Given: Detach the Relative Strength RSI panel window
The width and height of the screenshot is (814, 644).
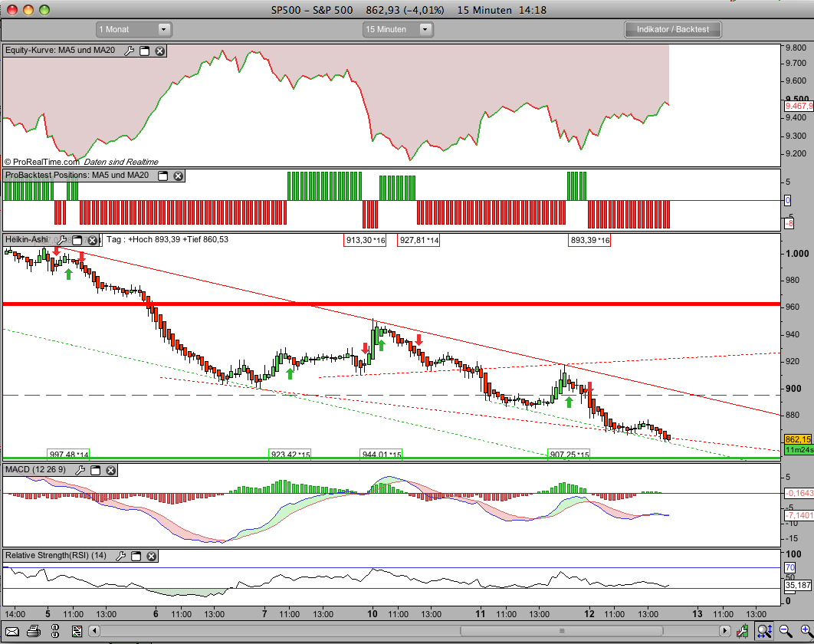Looking at the screenshot, I should [136, 556].
